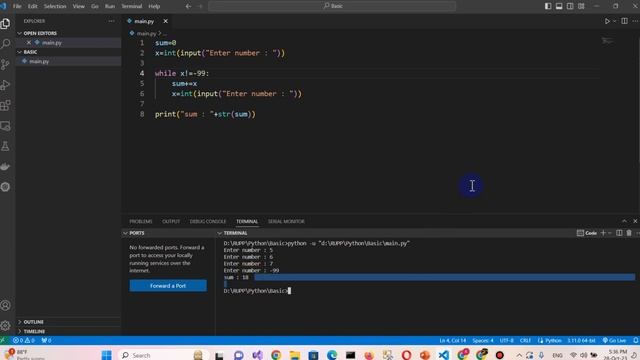Open the Accounts menu in activity bar
The image size is (640, 360).
point(6,305)
